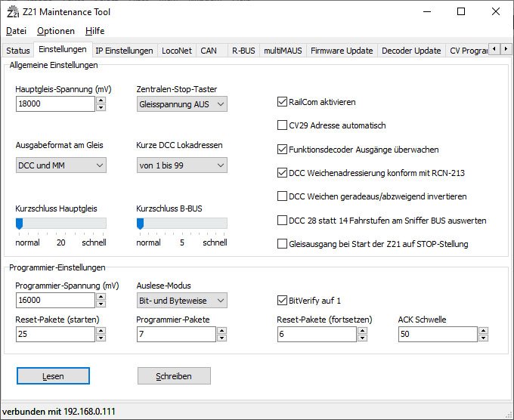
Task: Focus the Reset-Pakete (starten) field
Action: coord(55,334)
